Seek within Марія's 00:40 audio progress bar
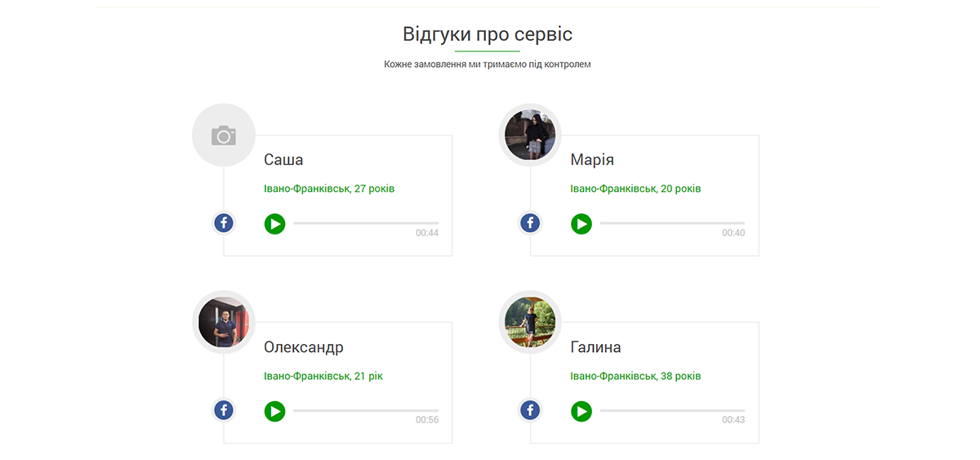The image size is (980, 460). click(672, 223)
